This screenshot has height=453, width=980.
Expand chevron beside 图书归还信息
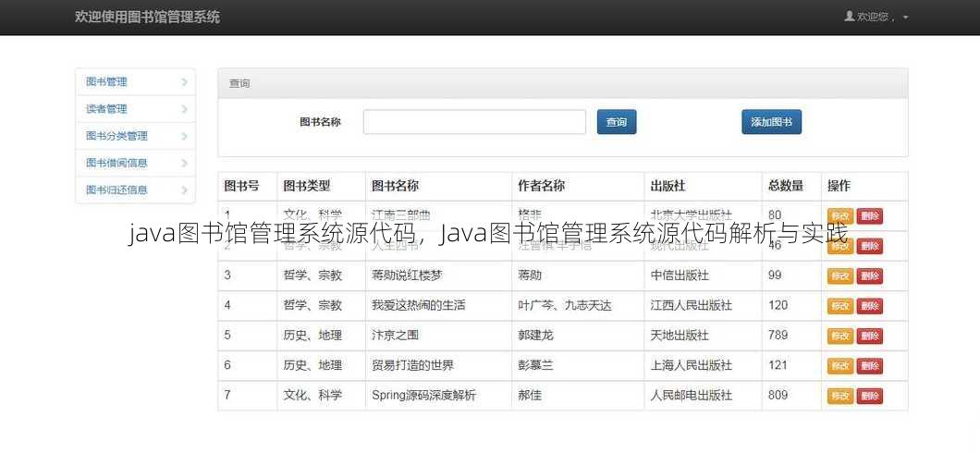tap(184, 190)
